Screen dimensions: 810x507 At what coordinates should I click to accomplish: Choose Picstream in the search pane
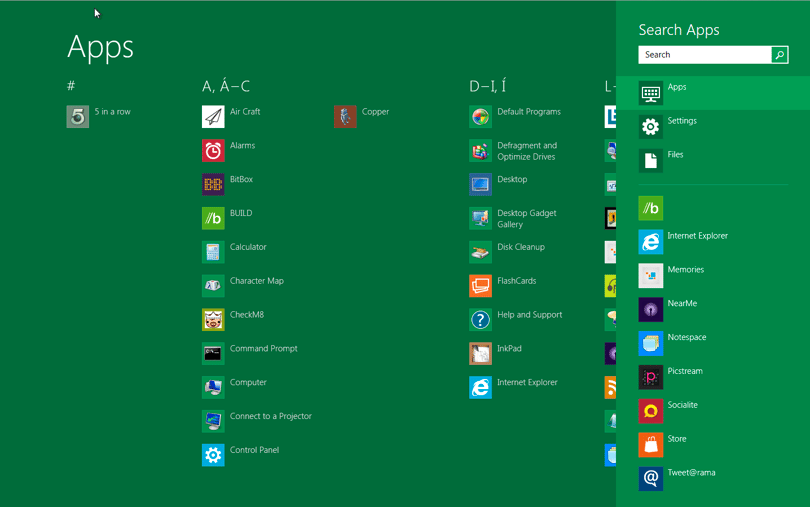pos(713,377)
